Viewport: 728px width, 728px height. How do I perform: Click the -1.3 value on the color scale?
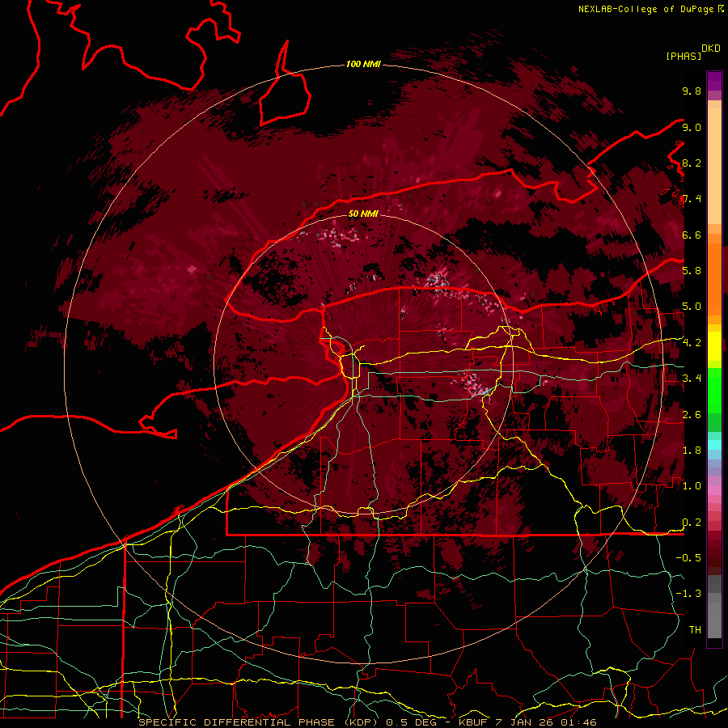click(688, 594)
